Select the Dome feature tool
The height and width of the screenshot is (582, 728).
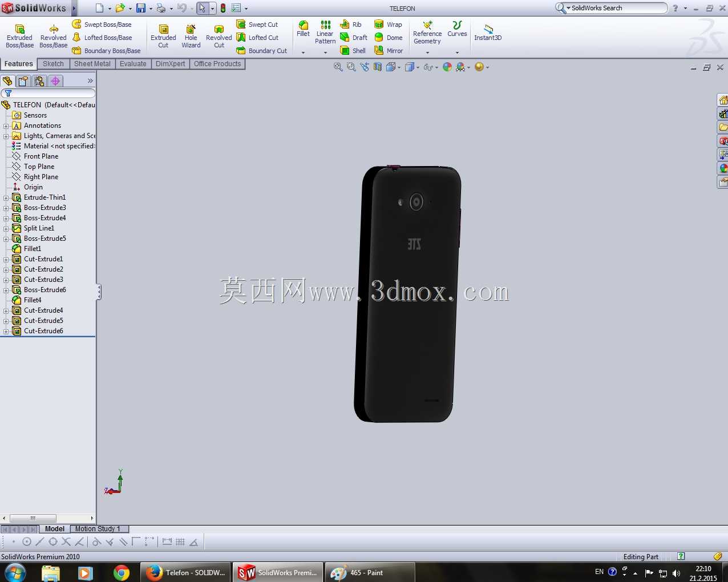pos(388,38)
